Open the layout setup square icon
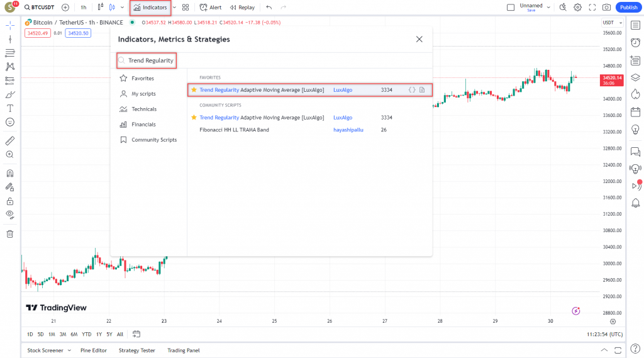 pos(511,8)
